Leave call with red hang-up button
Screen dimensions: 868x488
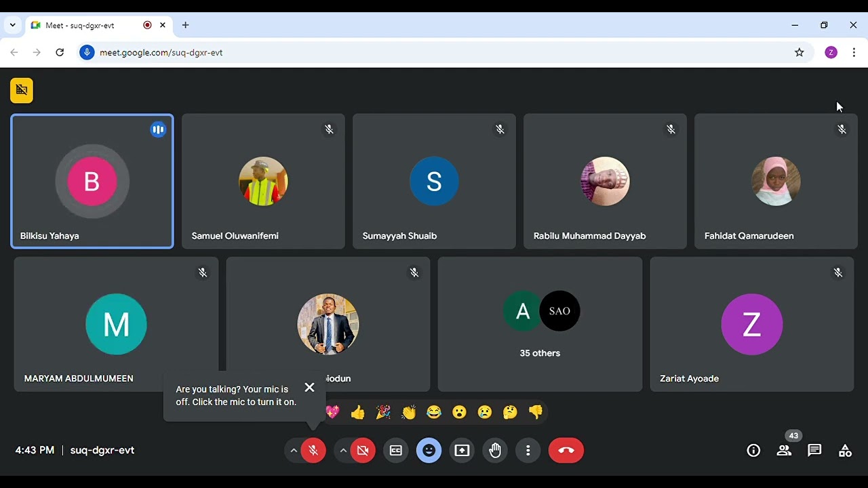coord(566,450)
